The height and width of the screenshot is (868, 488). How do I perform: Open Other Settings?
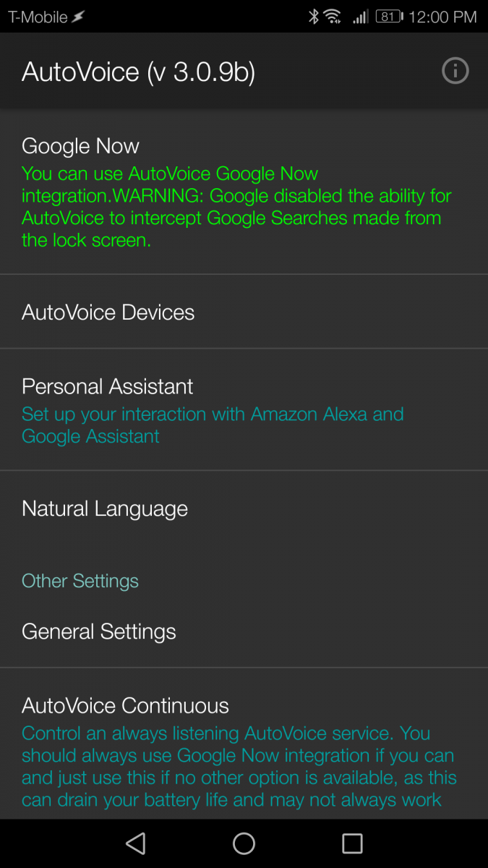80,581
